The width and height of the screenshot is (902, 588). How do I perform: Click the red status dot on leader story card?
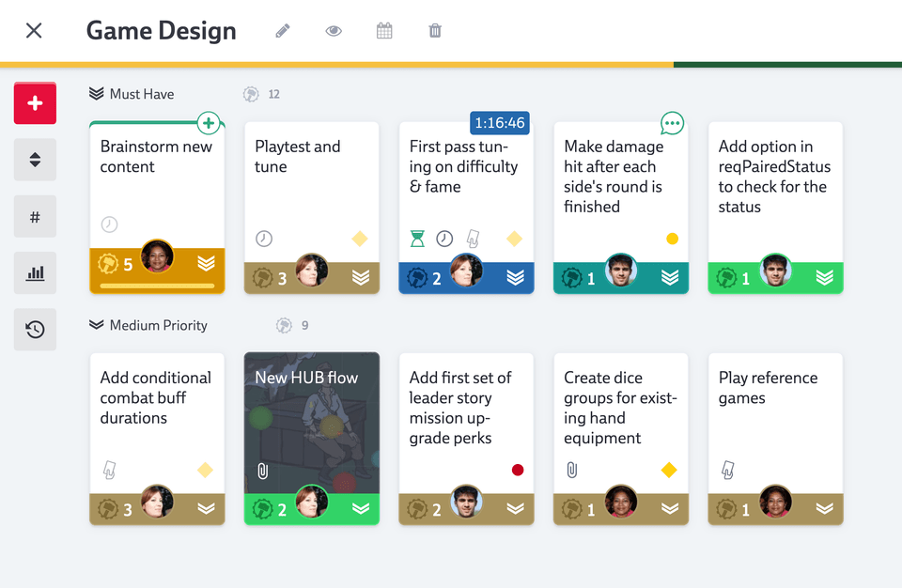pyautogui.click(x=517, y=470)
